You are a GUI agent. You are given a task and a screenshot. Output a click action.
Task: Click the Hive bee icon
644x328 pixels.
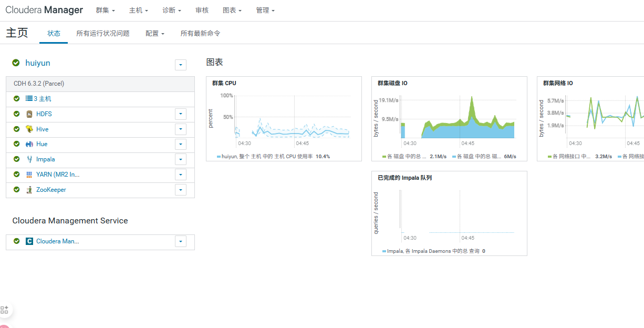29,129
